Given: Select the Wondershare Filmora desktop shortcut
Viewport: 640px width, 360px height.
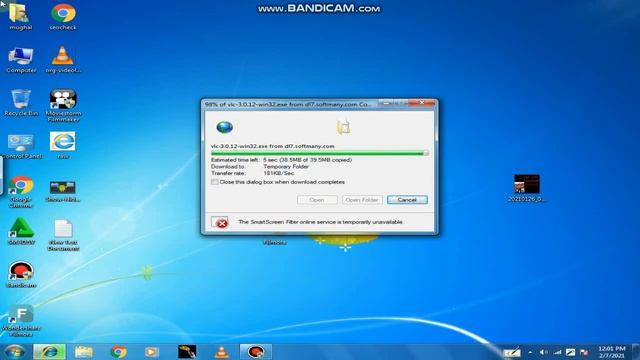Looking at the screenshot, I should (21, 320).
